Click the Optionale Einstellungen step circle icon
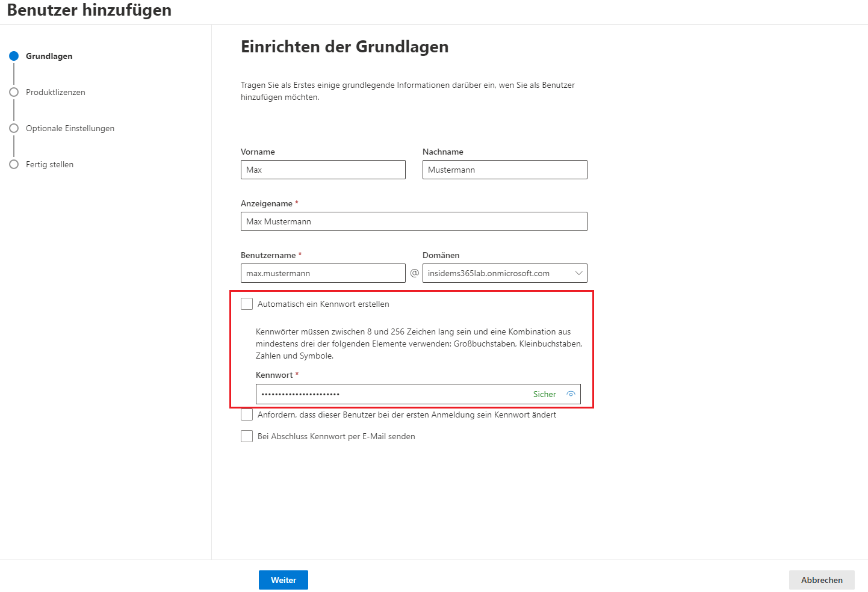This screenshot has width=868, height=592. 14,128
